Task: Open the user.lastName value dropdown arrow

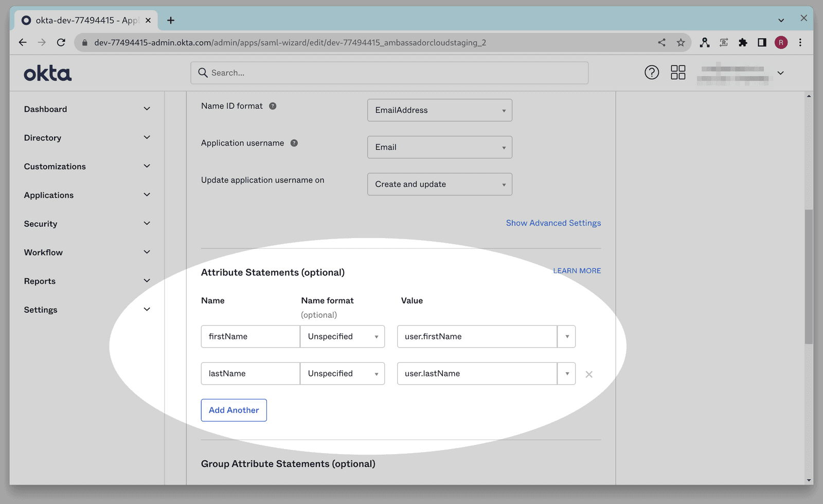Action: pos(567,373)
